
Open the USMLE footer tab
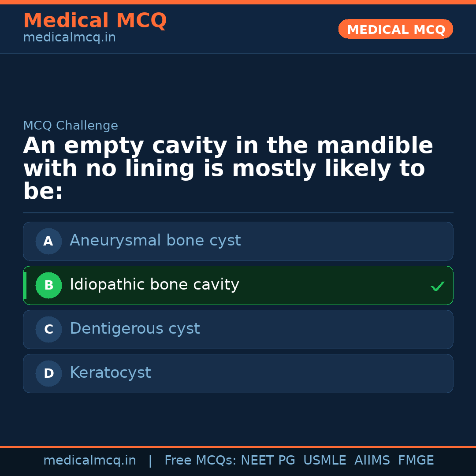(x=325, y=460)
